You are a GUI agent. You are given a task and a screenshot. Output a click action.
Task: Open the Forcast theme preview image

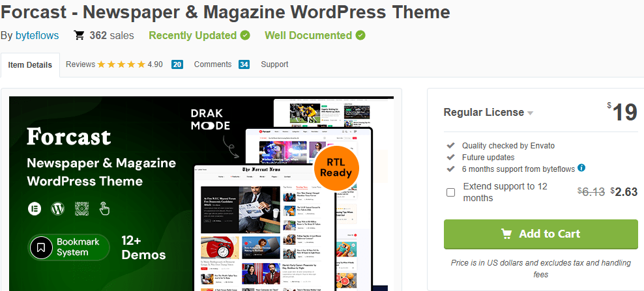[201, 194]
